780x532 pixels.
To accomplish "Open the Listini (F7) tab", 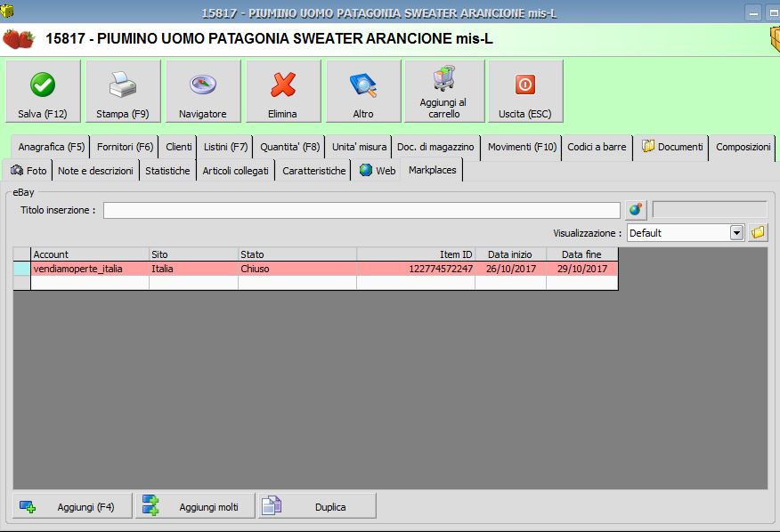I will (225, 147).
